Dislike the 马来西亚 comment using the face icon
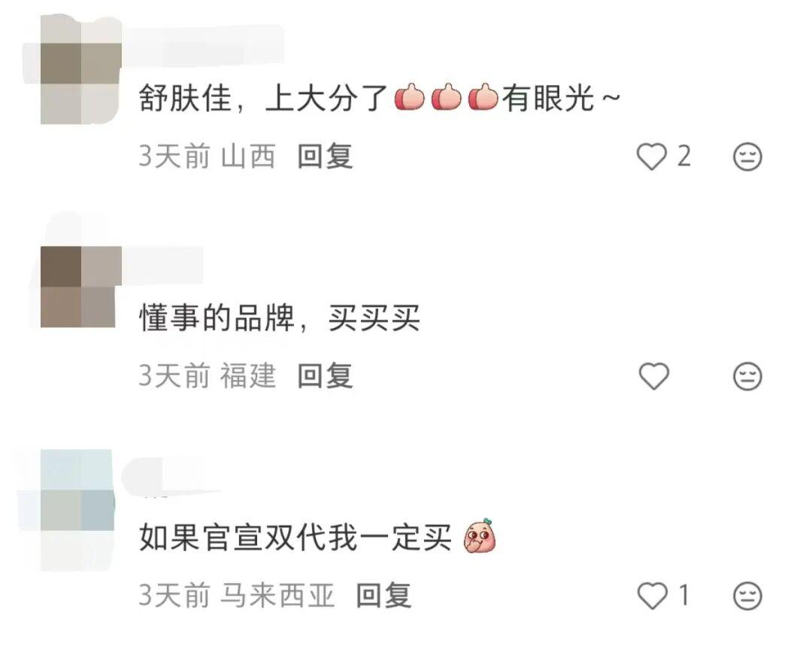Screen dimensions: 812x646 (748, 596)
